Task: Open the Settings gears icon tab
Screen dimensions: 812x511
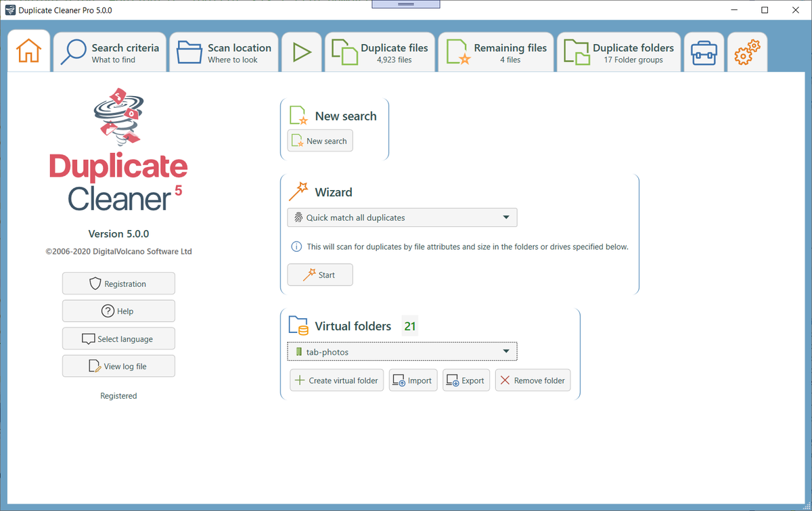Action: (x=747, y=52)
